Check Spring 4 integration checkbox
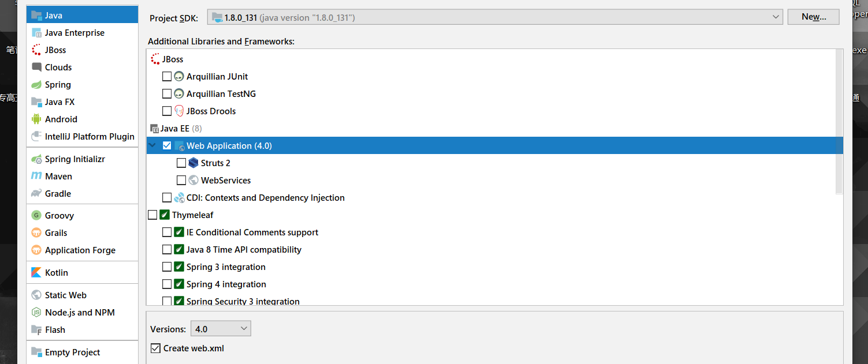The image size is (868, 364). (x=167, y=284)
